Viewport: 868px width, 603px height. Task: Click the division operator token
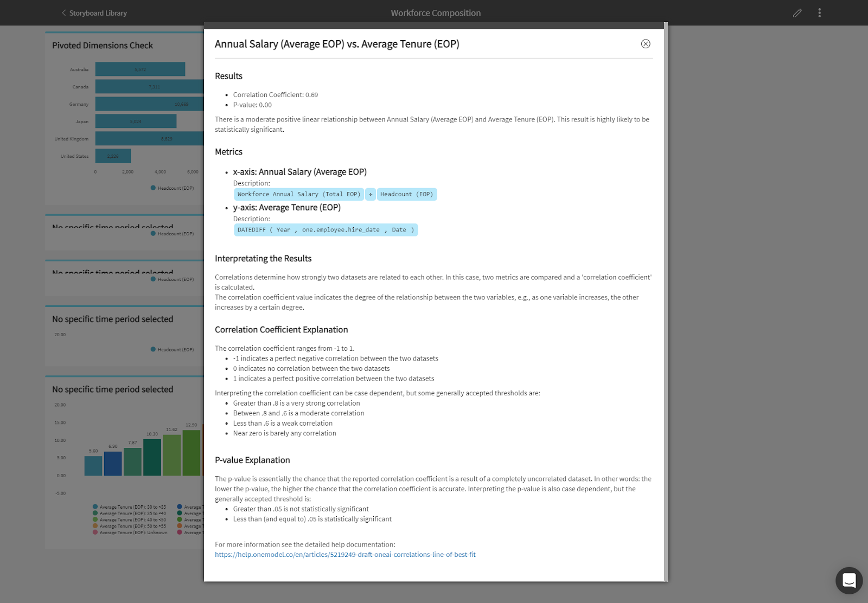(x=371, y=194)
